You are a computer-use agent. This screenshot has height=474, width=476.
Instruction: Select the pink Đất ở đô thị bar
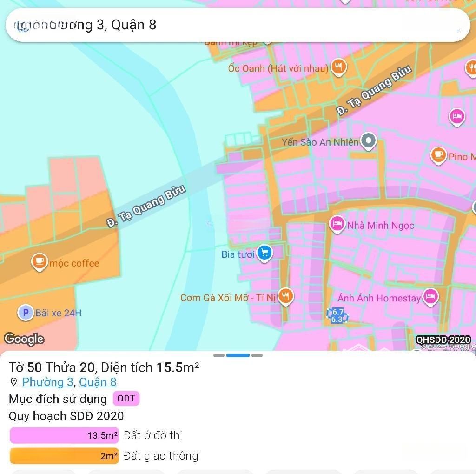64,436
